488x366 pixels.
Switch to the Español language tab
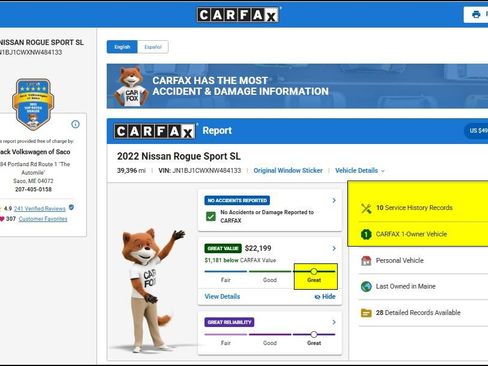[x=153, y=47]
